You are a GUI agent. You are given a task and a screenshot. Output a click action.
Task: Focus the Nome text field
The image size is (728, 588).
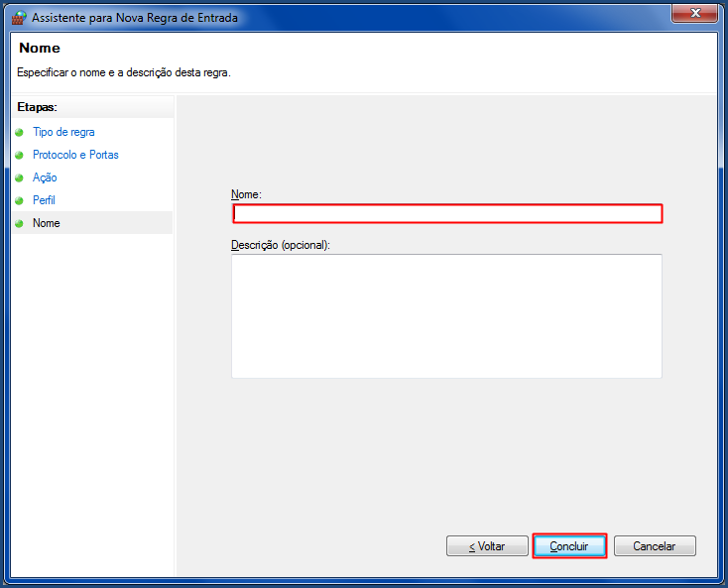(447, 213)
